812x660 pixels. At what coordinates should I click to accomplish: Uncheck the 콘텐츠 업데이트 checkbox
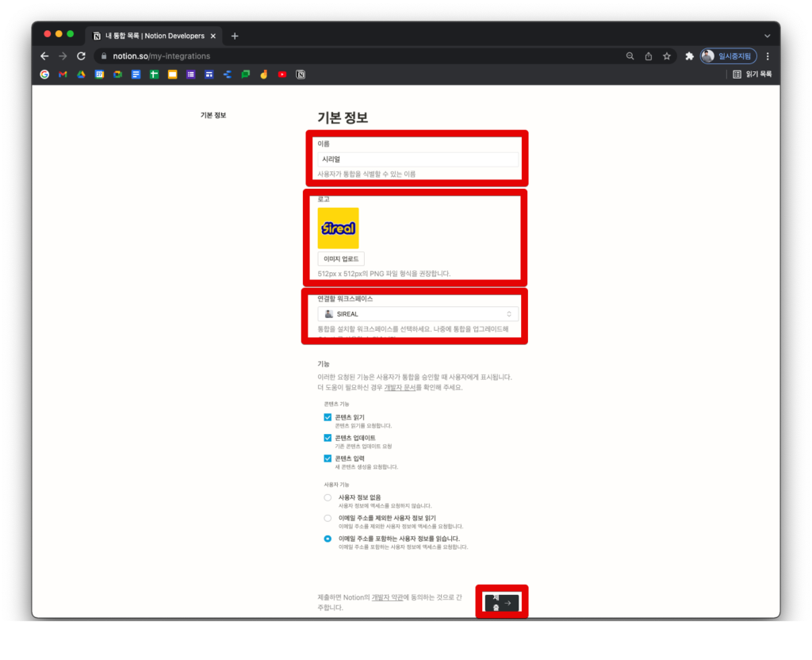click(x=327, y=438)
